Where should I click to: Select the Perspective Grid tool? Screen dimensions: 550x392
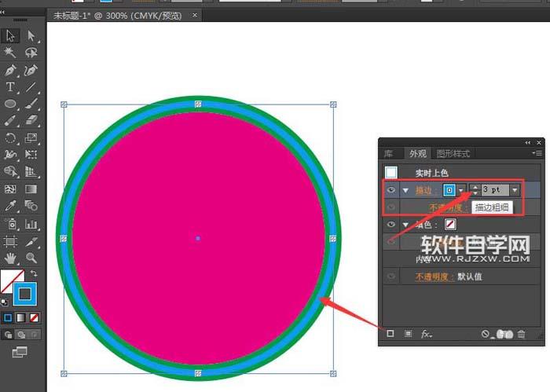coord(31,171)
